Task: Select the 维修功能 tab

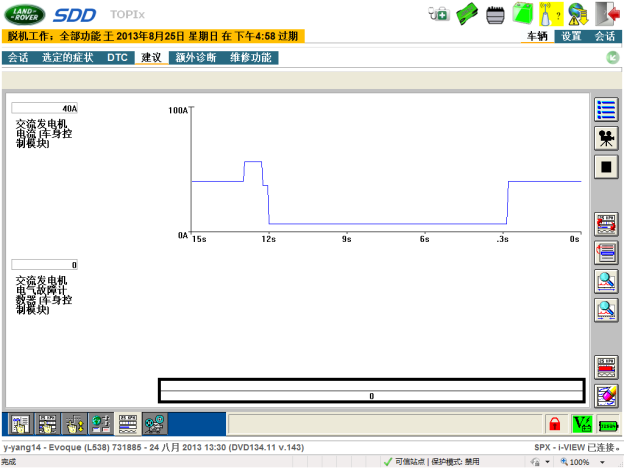Action: click(x=251, y=58)
